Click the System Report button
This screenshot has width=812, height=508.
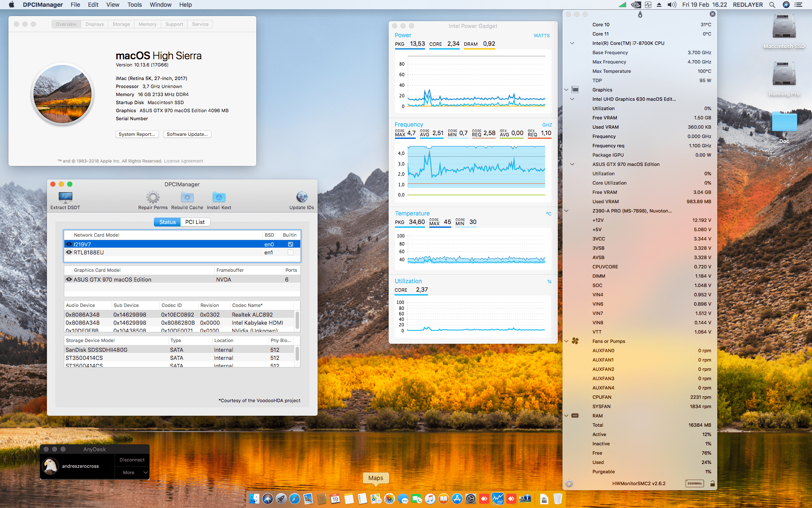[x=137, y=134]
